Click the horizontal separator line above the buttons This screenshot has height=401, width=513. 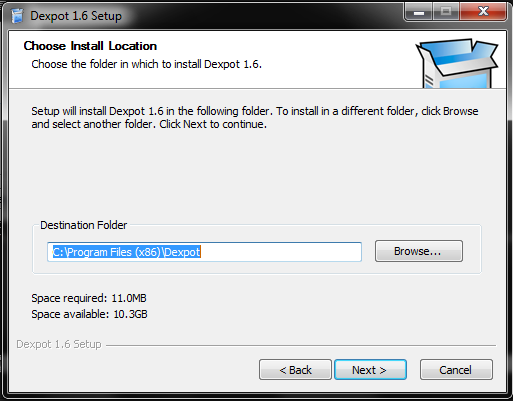tap(301, 345)
